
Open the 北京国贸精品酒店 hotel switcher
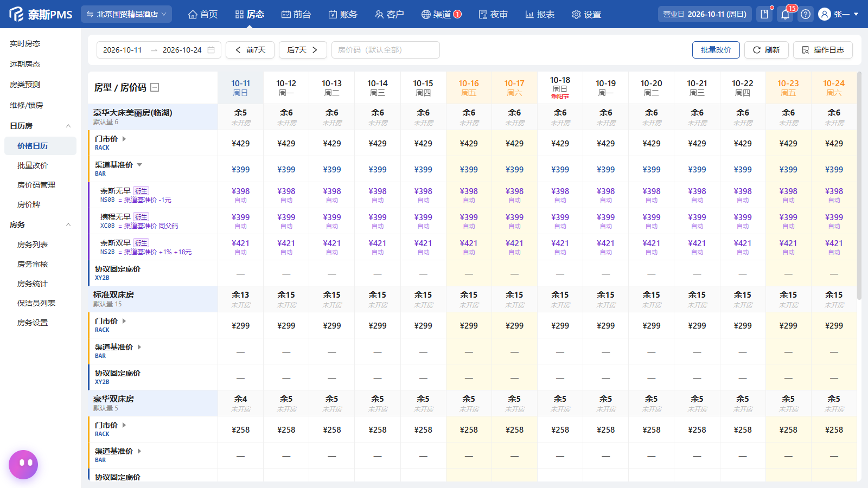(126, 14)
